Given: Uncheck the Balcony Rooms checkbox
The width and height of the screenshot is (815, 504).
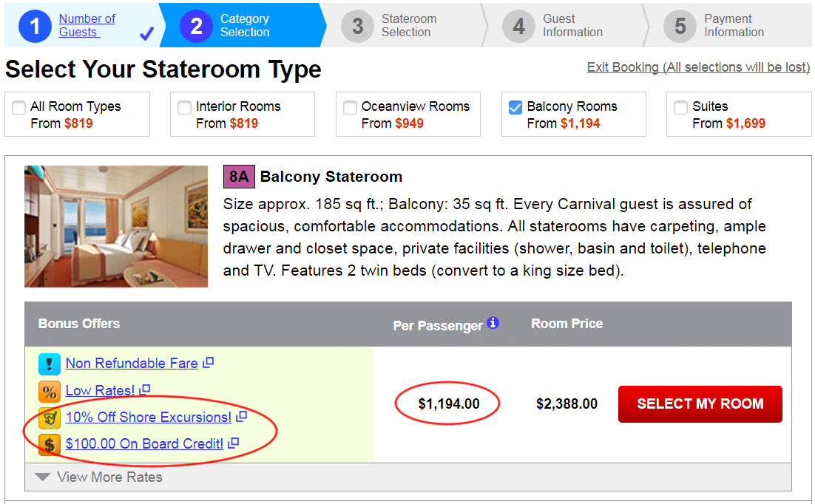Looking at the screenshot, I should point(515,107).
